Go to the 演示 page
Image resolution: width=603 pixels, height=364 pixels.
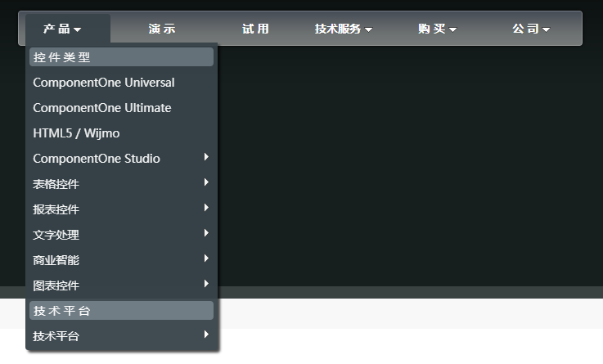(x=162, y=29)
